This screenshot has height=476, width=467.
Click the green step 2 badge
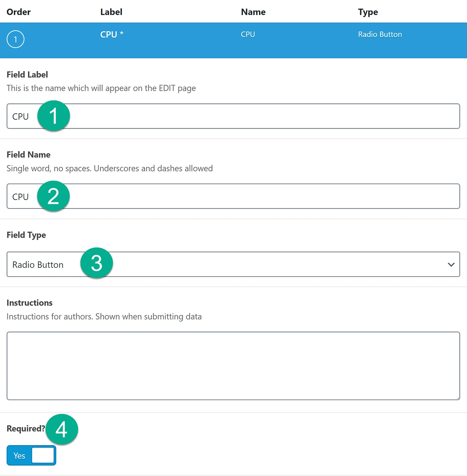pos(53,196)
